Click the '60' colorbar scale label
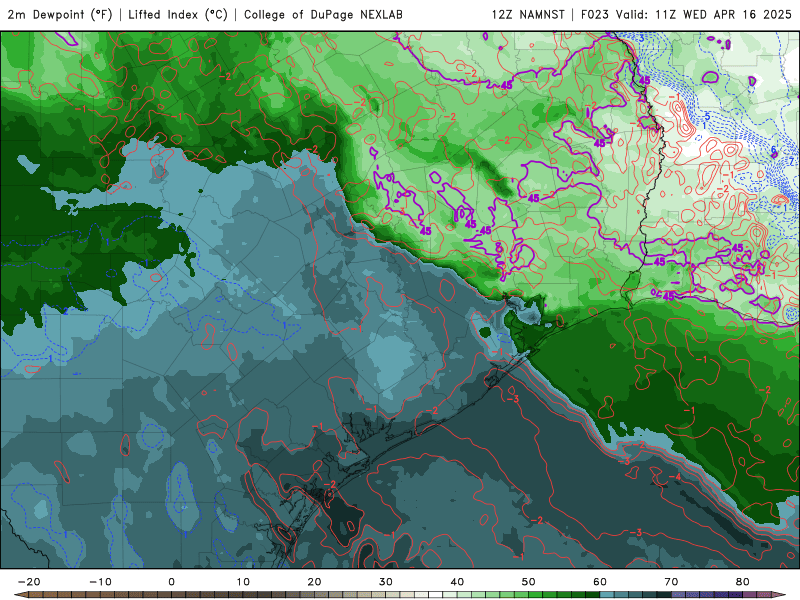 click(x=600, y=582)
